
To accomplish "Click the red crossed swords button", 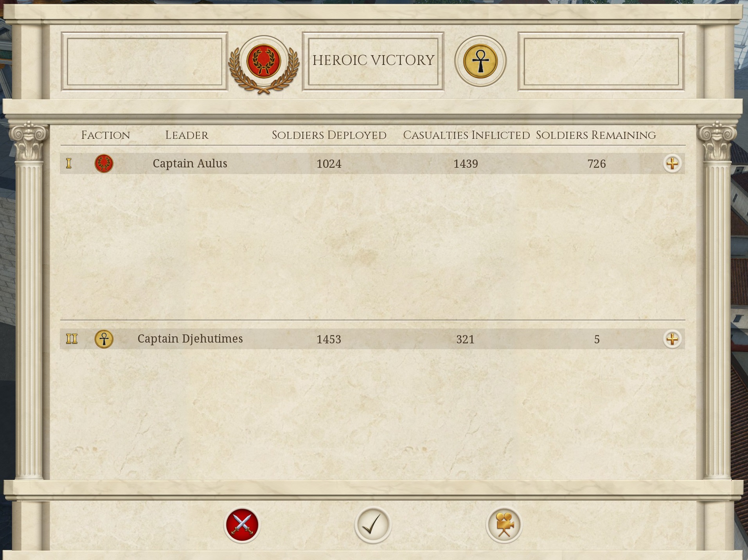I will pyautogui.click(x=242, y=525).
